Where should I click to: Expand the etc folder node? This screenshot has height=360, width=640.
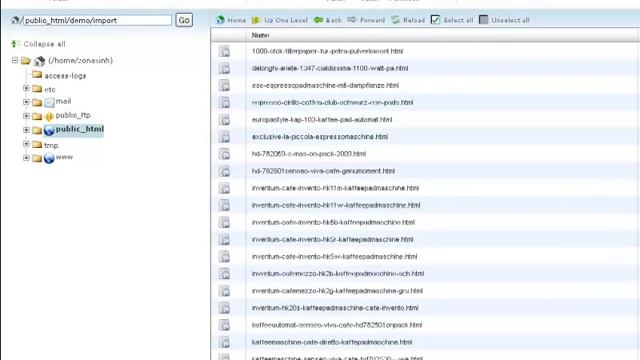26,88
